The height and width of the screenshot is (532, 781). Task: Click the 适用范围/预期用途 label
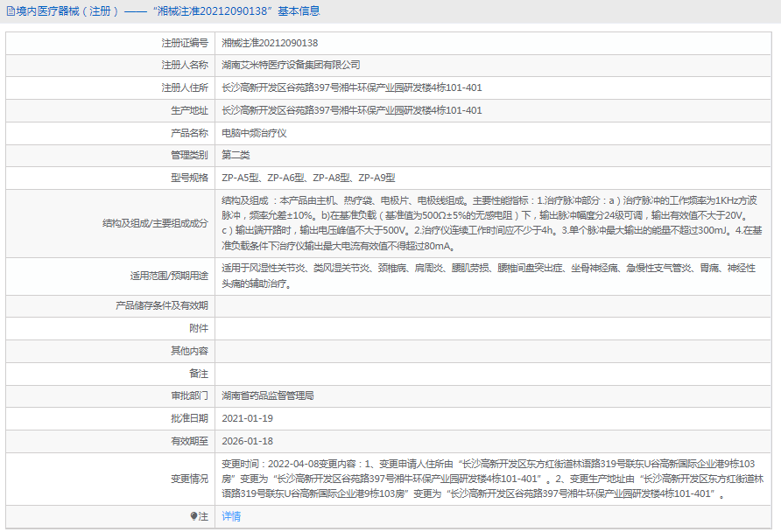pos(169,276)
